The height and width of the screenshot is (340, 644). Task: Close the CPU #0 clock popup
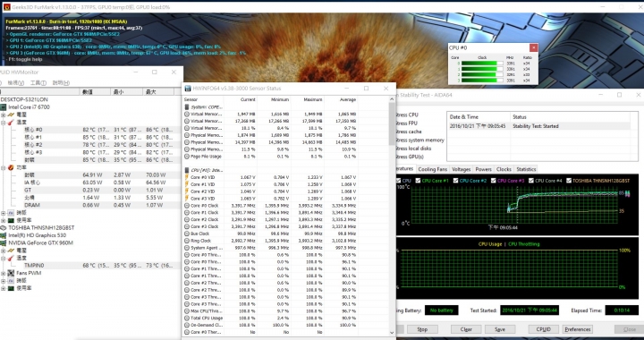point(533,47)
